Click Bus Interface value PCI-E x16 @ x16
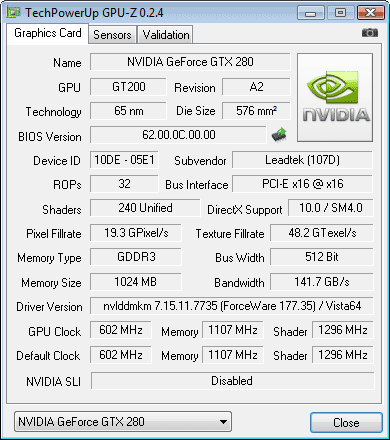This screenshot has width=390, height=440. [302, 184]
